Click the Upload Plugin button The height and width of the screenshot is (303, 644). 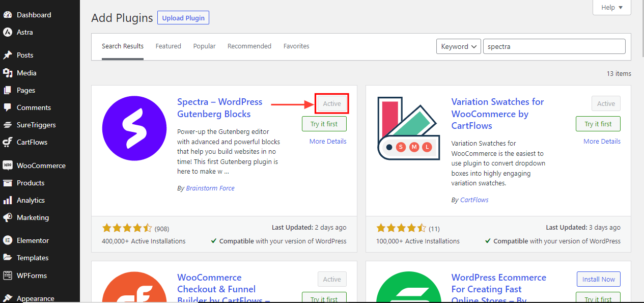tap(183, 18)
